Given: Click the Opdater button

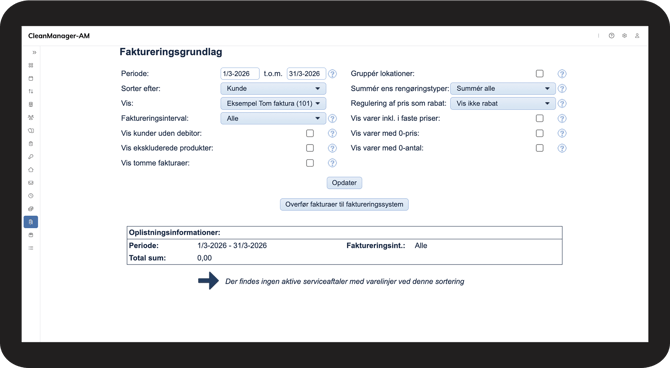Looking at the screenshot, I should point(344,183).
